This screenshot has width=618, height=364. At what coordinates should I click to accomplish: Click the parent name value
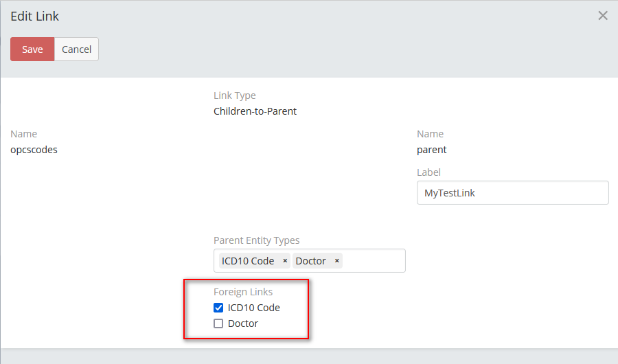431,150
